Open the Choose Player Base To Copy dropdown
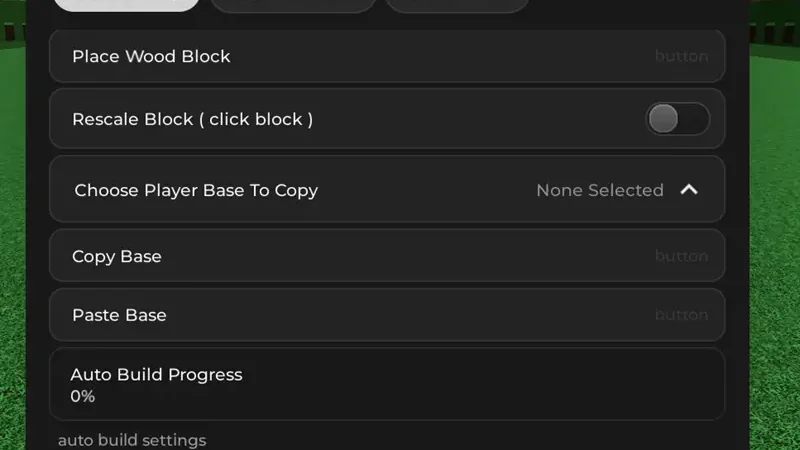 (386, 190)
